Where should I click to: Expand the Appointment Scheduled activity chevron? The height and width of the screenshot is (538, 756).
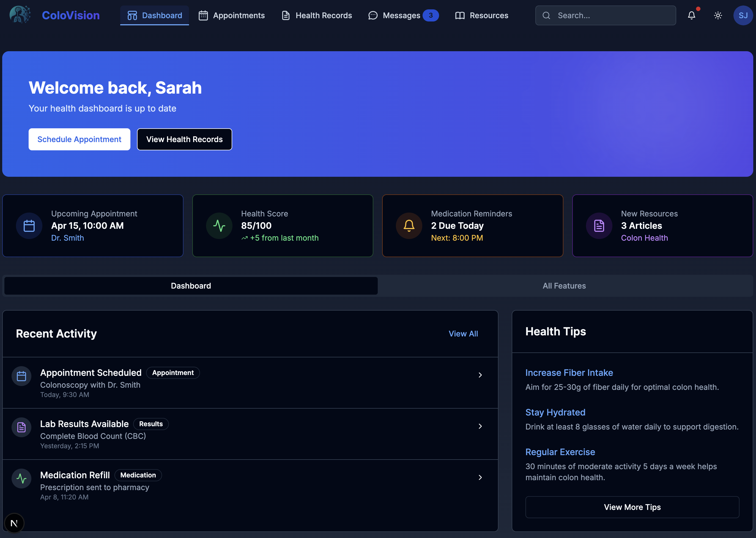(480, 375)
